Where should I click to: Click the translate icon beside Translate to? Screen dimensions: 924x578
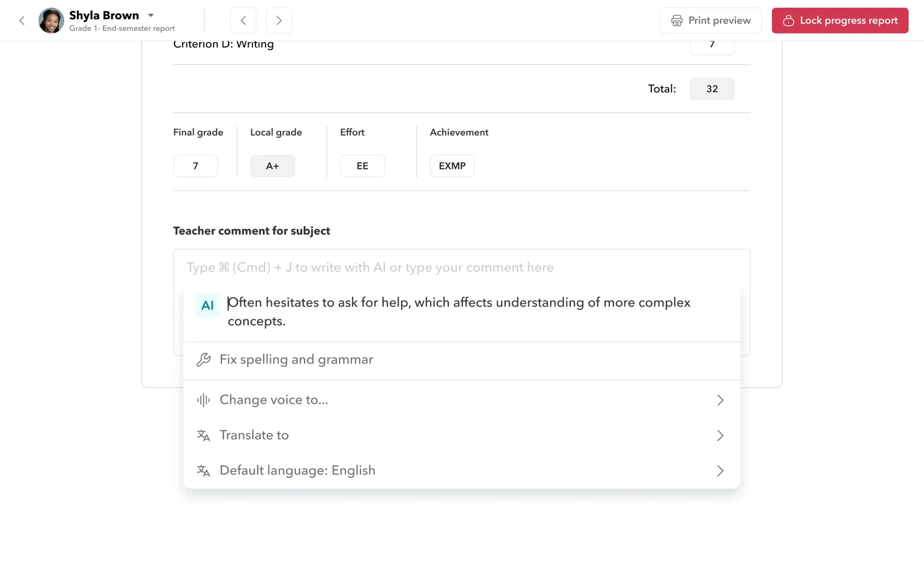coord(204,435)
